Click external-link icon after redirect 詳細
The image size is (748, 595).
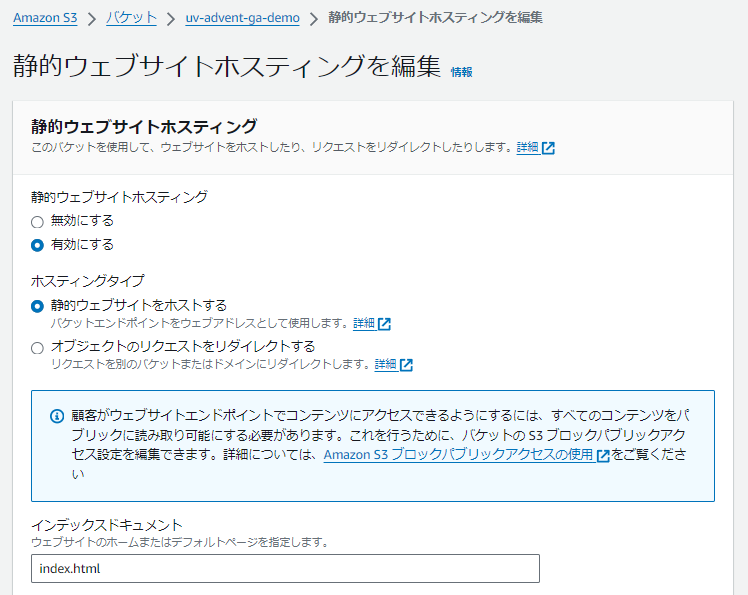(406, 365)
